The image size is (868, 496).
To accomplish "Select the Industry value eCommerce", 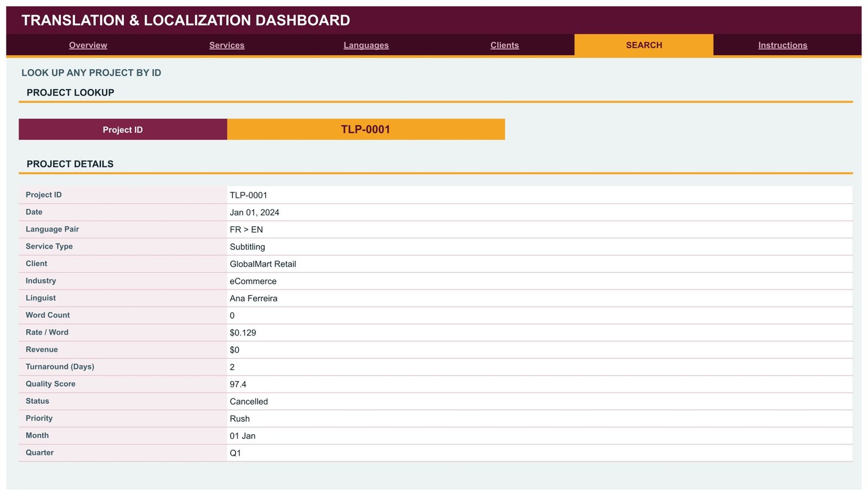I will pyautogui.click(x=253, y=281).
